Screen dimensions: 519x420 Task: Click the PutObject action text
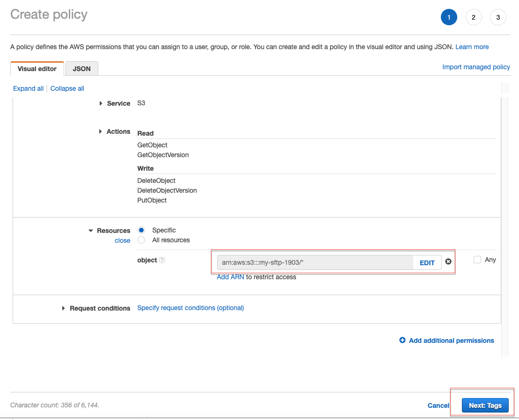(152, 200)
